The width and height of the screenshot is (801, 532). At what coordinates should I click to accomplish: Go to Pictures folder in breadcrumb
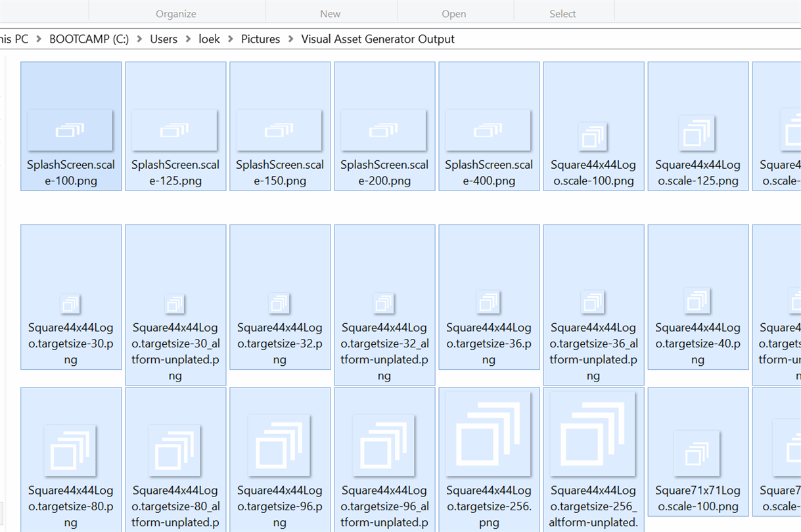tap(260, 39)
